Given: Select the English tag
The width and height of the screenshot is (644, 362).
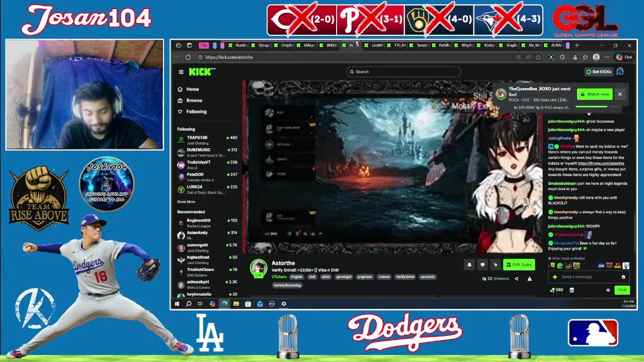Looking at the screenshot, I should (297, 277).
